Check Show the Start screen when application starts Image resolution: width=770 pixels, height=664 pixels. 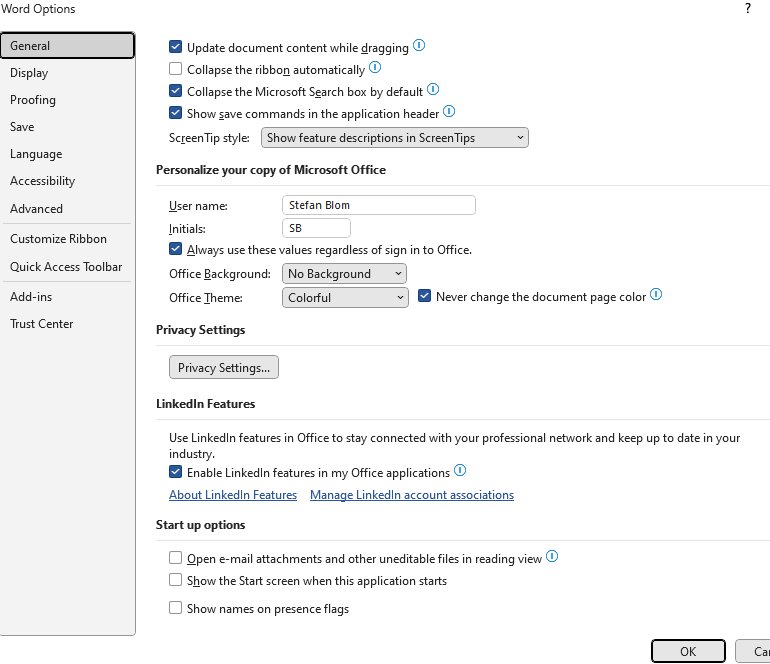(175, 580)
